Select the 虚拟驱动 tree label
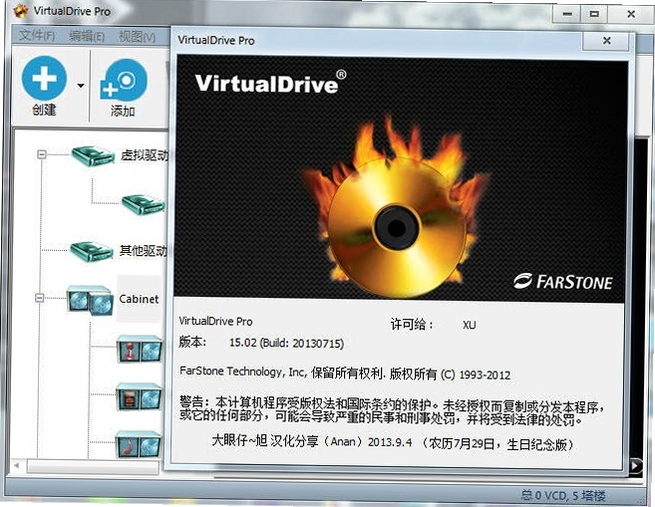655x507 pixels. click(x=145, y=155)
